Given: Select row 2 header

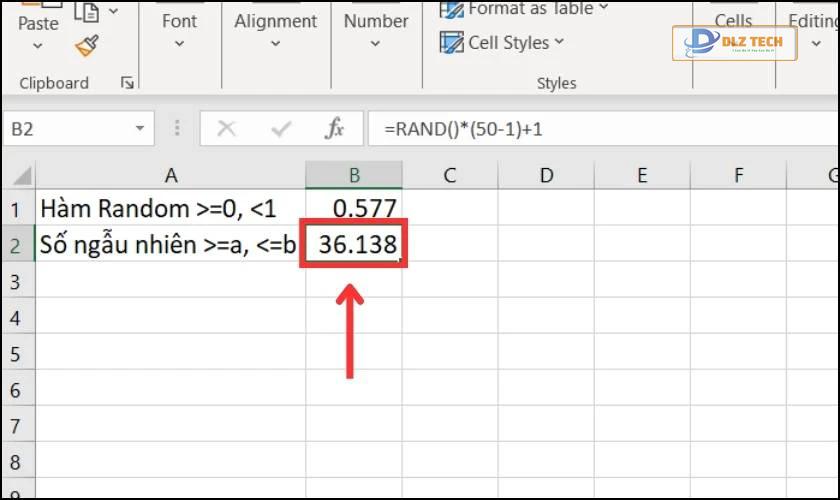Looking at the screenshot, I should 18,245.
